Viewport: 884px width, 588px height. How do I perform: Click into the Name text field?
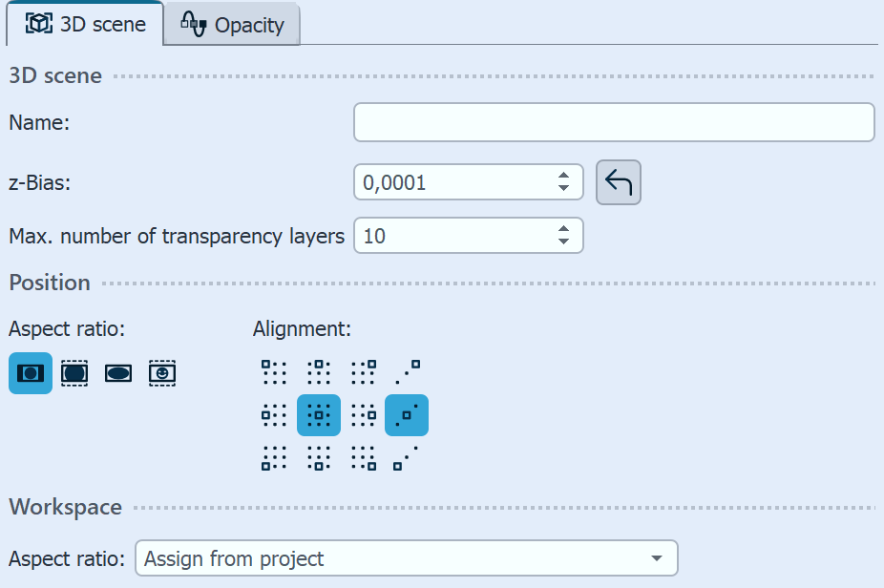click(614, 122)
